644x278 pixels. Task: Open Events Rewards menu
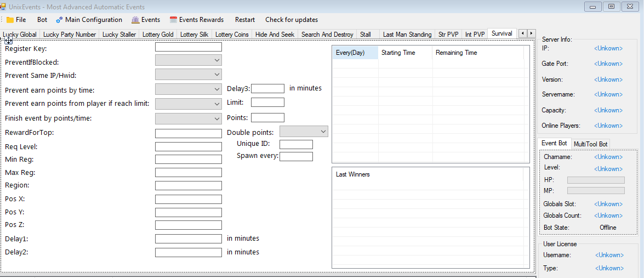pyautogui.click(x=197, y=20)
